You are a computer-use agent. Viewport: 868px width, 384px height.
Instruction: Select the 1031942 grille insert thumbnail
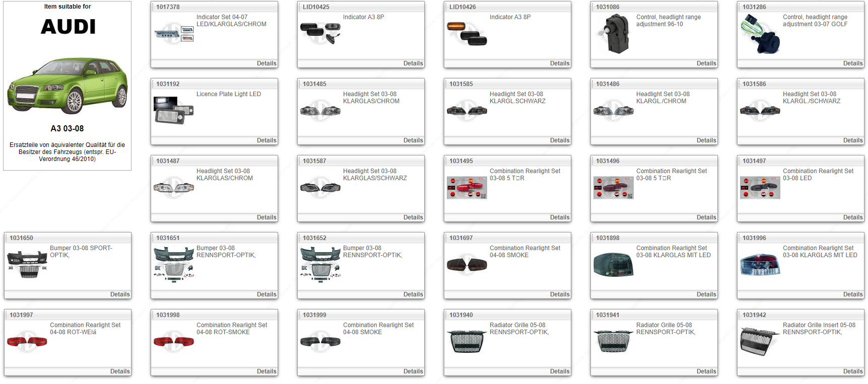(760, 341)
